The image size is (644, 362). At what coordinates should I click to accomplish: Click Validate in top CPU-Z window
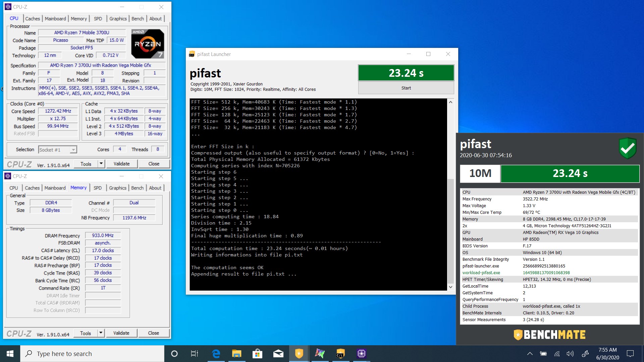click(x=121, y=164)
